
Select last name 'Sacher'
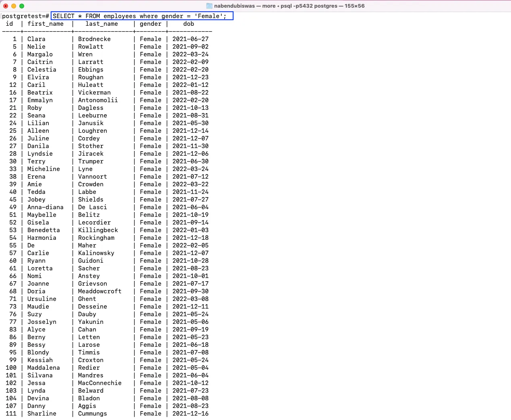point(89,268)
